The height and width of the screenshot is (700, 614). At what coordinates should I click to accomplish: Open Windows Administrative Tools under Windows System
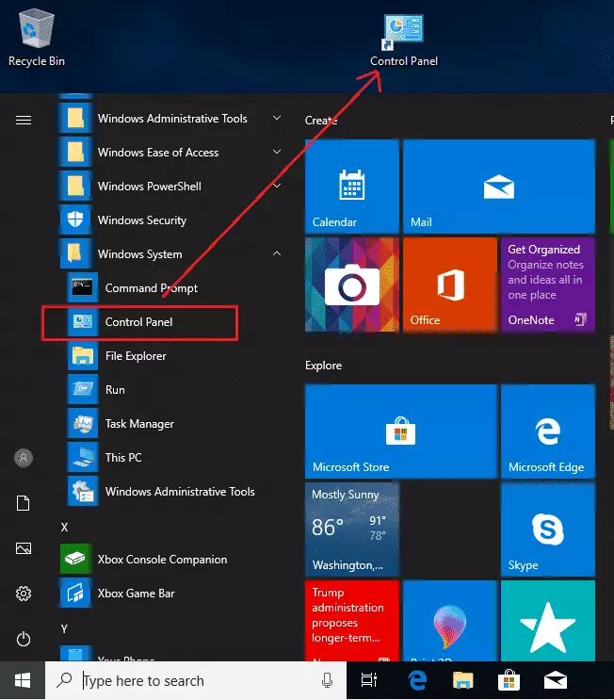(176, 492)
